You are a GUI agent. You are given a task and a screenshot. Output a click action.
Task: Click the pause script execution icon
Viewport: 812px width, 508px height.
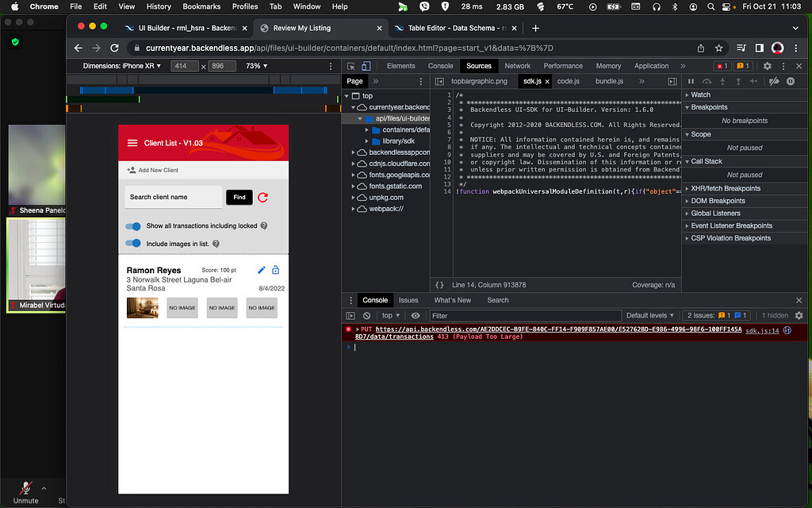[691, 81]
